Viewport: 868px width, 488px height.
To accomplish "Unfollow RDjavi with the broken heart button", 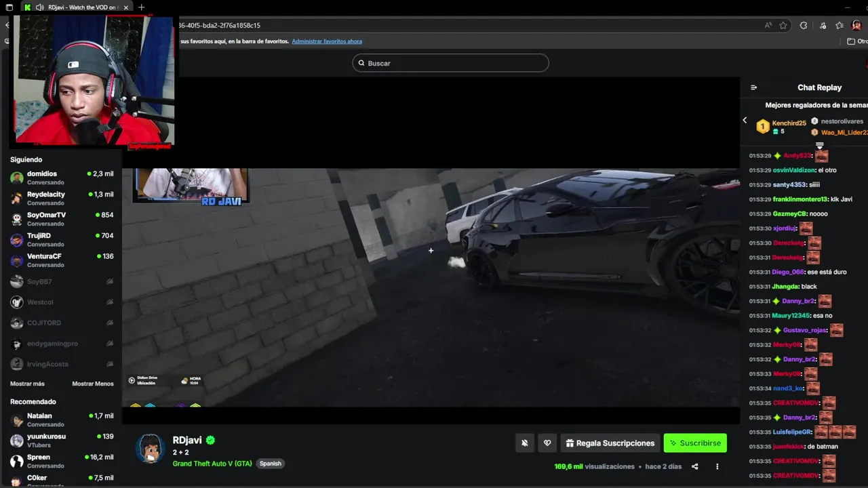I will (x=547, y=443).
